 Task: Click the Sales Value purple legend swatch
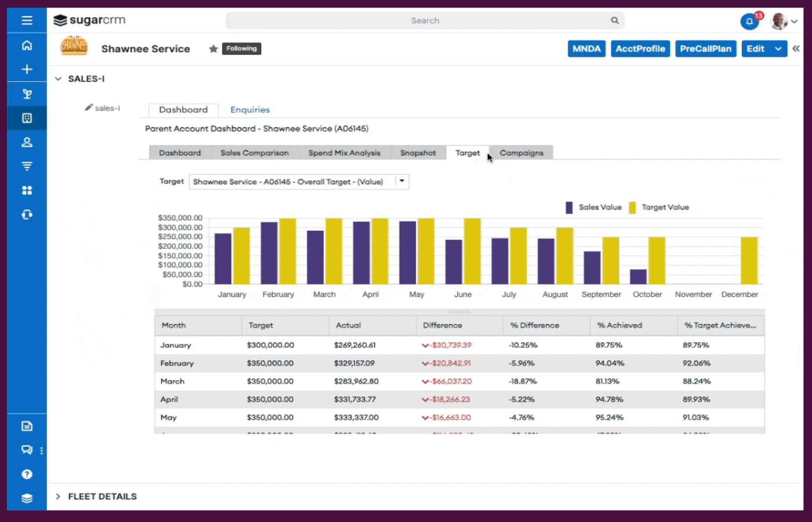tap(569, 207)
